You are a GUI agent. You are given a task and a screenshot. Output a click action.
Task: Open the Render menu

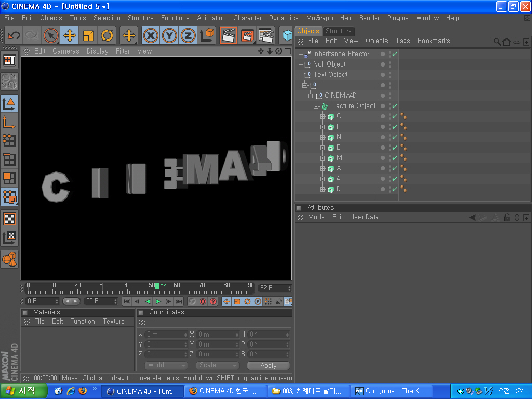pyautogui.click(x=369, y=18)
